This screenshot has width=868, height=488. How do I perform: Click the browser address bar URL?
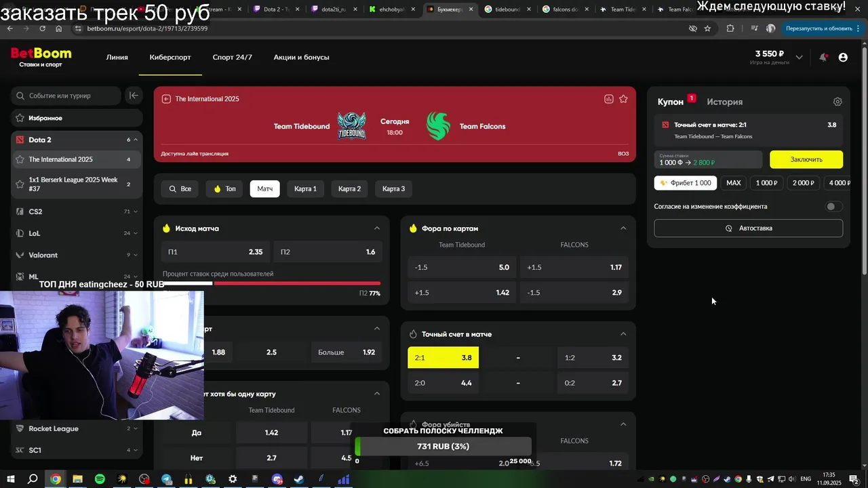[x=147, y=28]
